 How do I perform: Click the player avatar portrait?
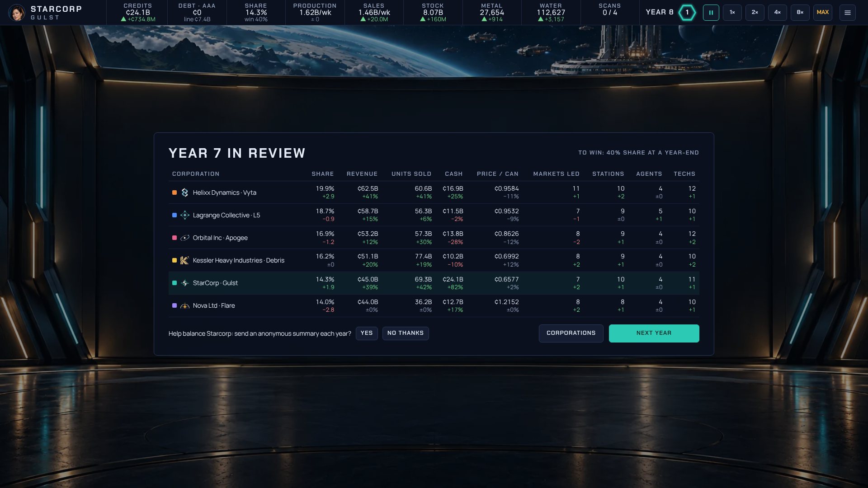click(17, 13)
